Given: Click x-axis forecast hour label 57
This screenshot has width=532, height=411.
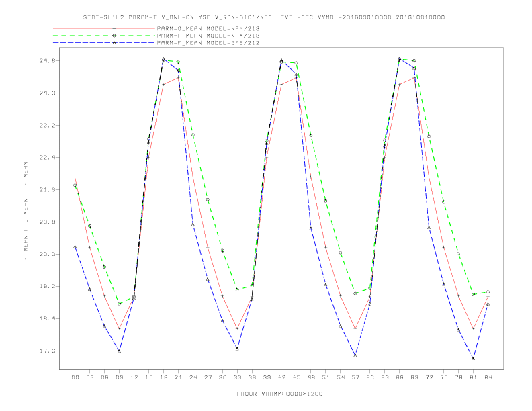Looking at the screenshot, I should 355,377.
